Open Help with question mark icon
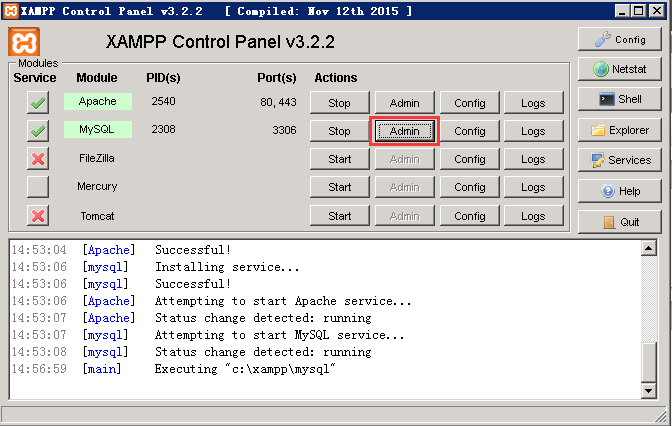This screenshot has height=426, width=672. coord(621,191)
